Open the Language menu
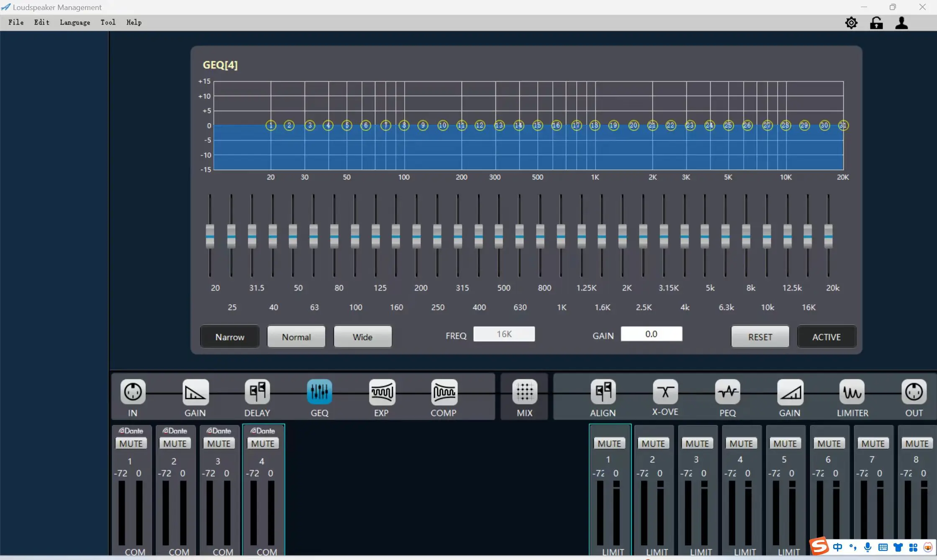The image size is (937, 560). click(75, 23)
